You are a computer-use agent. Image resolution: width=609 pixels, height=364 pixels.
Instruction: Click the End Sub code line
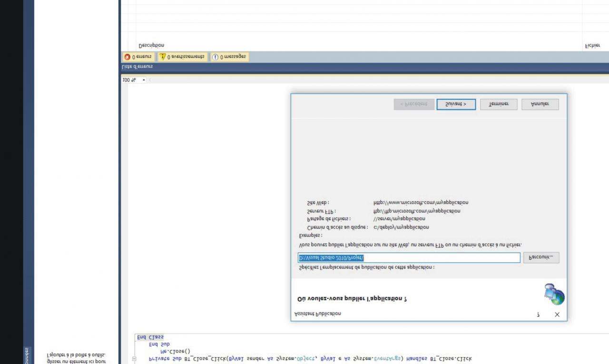pyautogui.click(x=159, y=345)
